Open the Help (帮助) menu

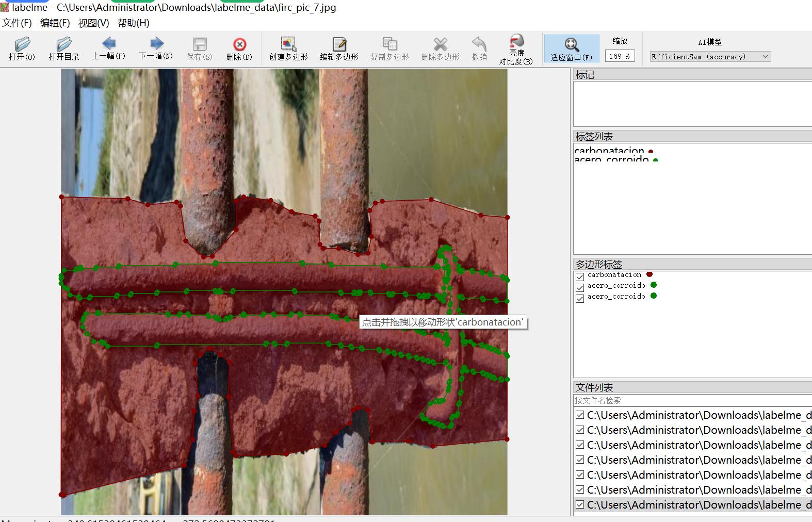pyautogui.click(x=133, y=23)
